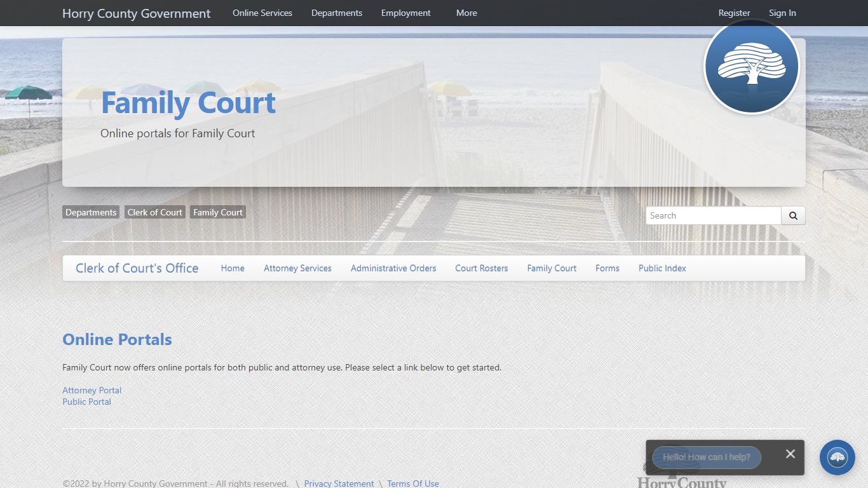Focus the Search input field
Image resolution: width=868 pixels, height=488 pixels.
click(x=714, y=215)
